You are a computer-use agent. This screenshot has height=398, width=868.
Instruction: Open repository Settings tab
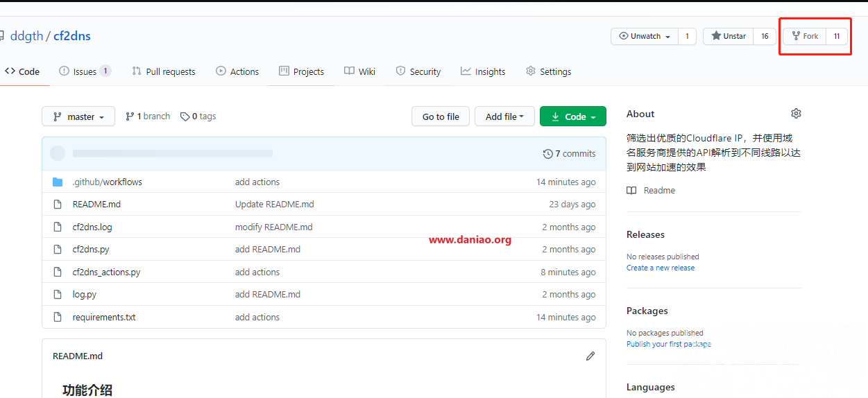[x=549, y=71]
